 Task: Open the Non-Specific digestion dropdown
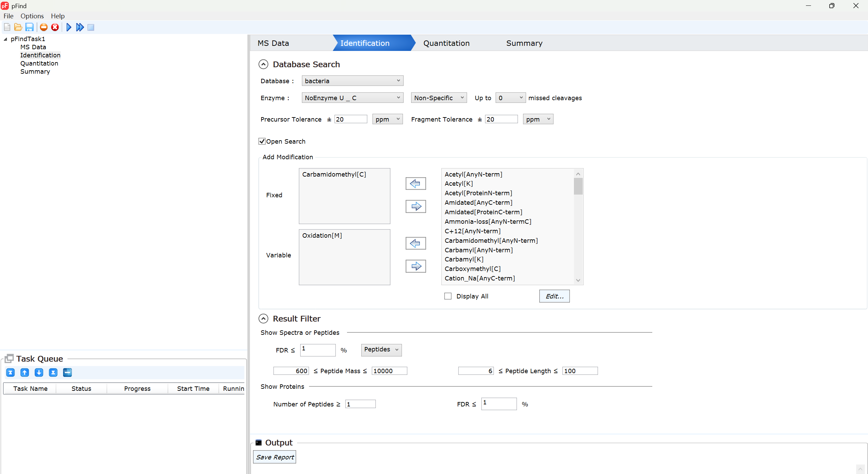[x=439, y=98]
